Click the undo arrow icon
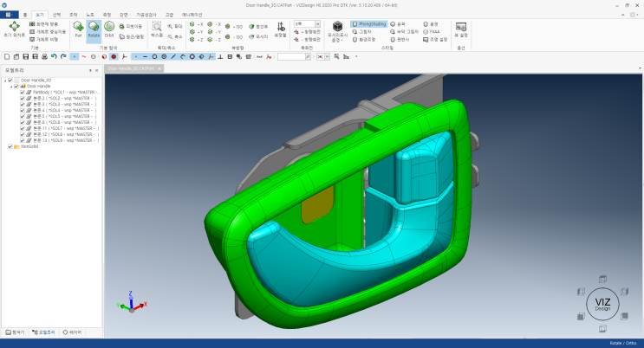644x348 pixels. point(54,56)
